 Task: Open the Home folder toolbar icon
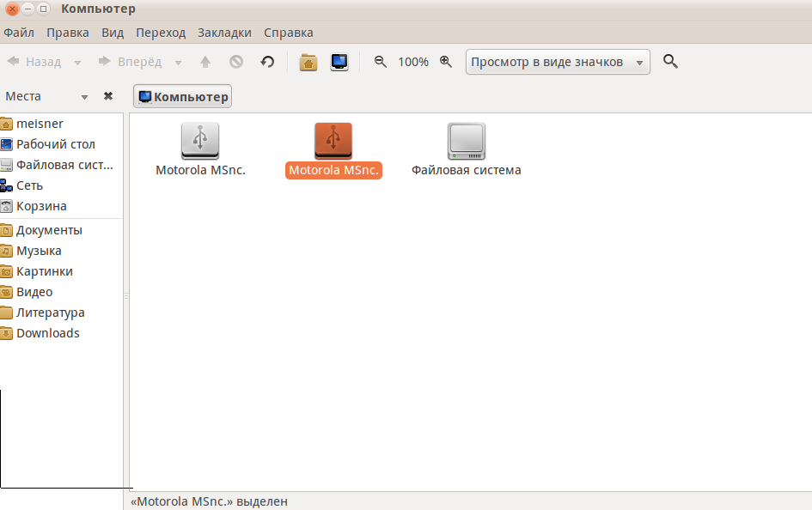(308, 62)
